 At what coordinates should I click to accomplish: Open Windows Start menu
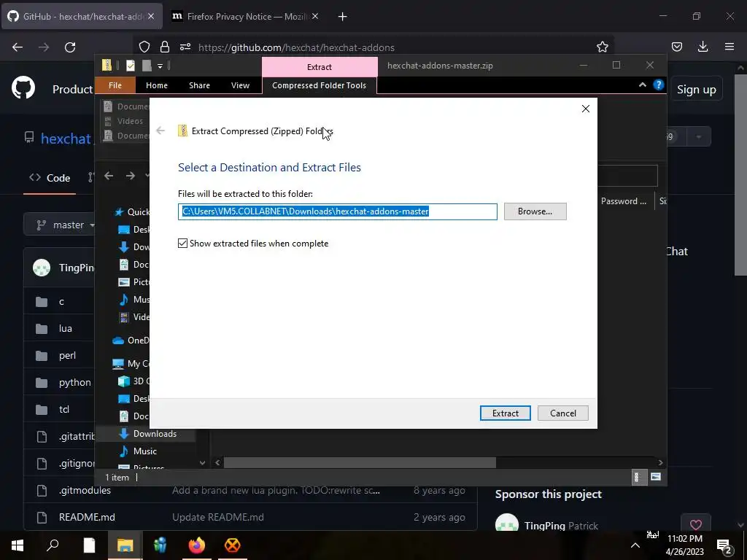coord(18,545)
